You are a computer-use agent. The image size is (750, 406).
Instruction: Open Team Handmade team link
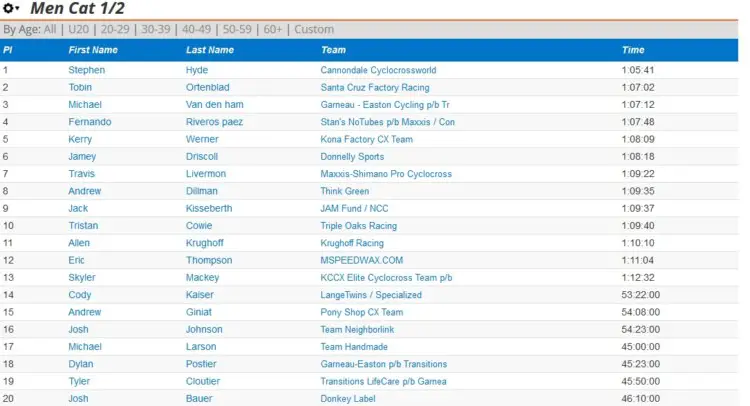pos(354,346)
